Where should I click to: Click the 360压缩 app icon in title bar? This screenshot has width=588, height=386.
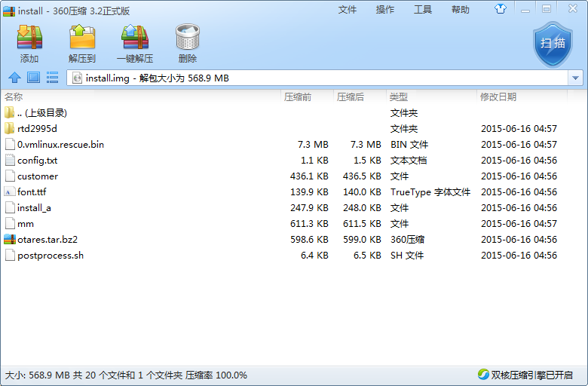pos(8,11)
